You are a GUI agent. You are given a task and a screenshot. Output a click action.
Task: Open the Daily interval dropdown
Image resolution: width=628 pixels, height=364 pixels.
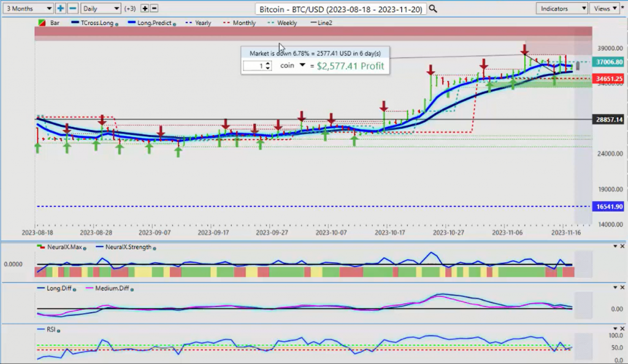100,9
